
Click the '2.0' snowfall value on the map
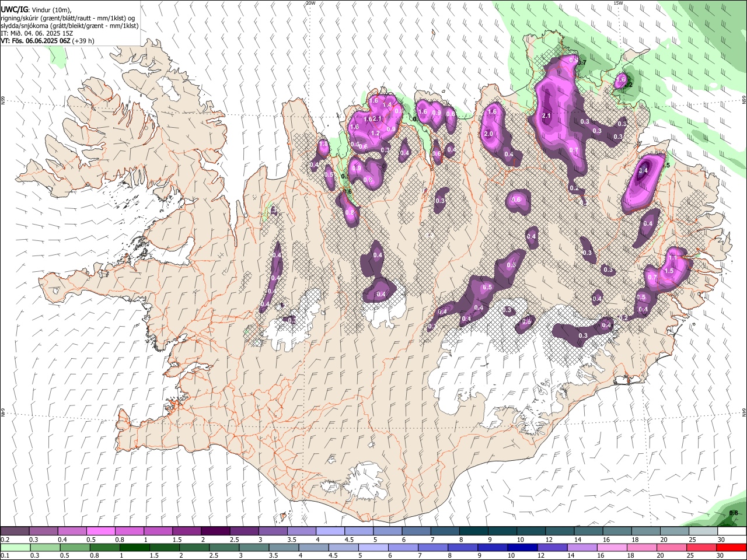(488, 134)
